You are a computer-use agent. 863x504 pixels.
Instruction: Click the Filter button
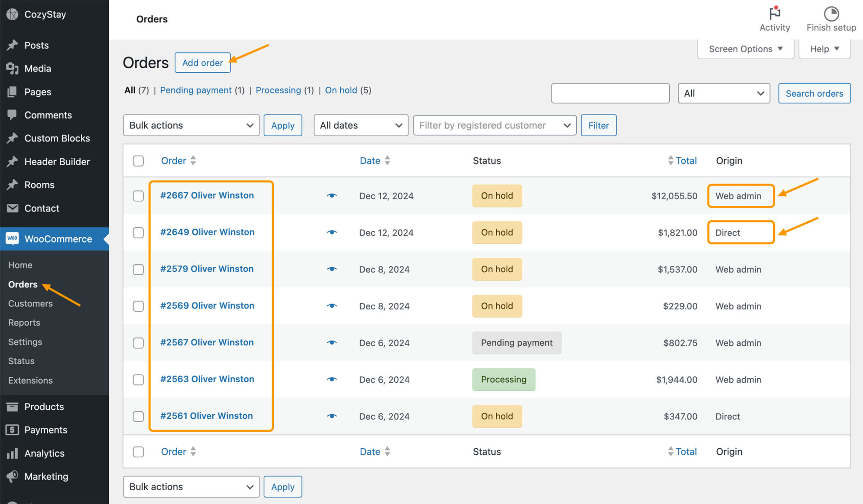598,125
